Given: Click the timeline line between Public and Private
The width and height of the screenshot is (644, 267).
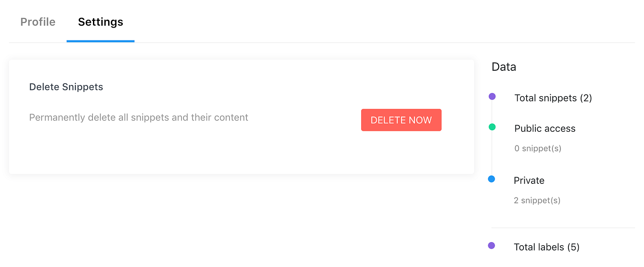Looking at the screenshot, I should (x=492, y=153).
